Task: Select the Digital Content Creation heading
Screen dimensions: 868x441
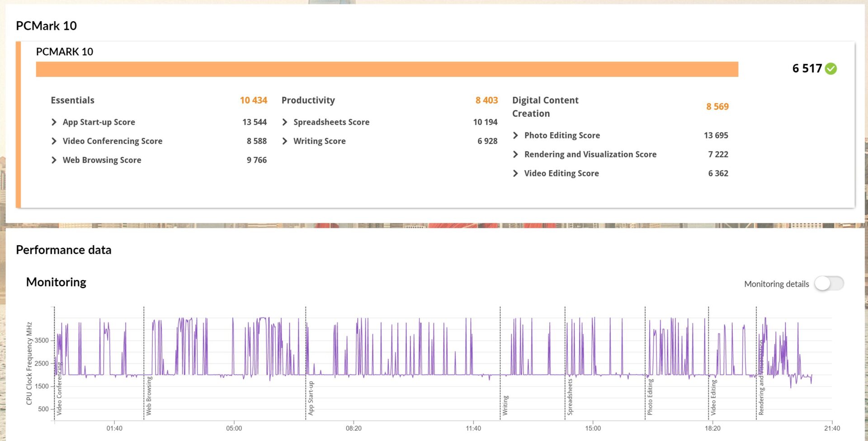Action: coord(545,107)
